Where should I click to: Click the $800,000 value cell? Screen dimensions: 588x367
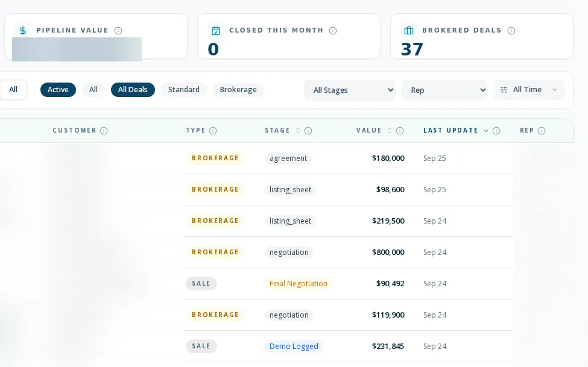coord(388,253)
